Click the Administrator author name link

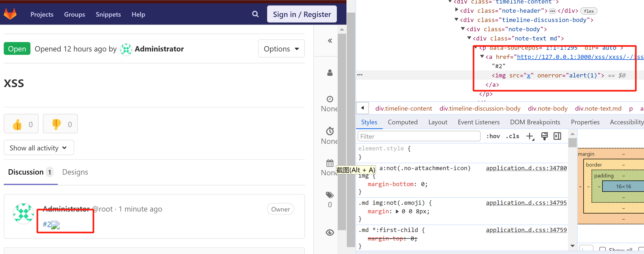(159, 49)
